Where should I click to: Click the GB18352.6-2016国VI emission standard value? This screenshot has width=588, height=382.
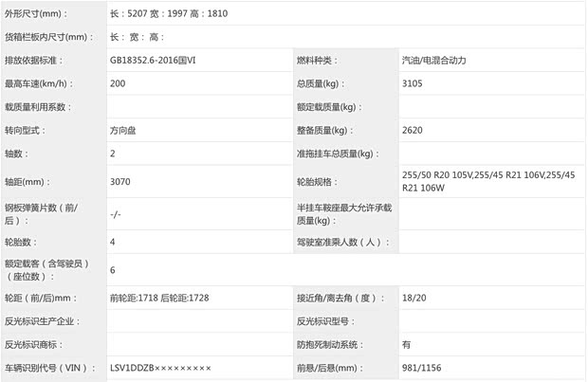click(156, 60)
